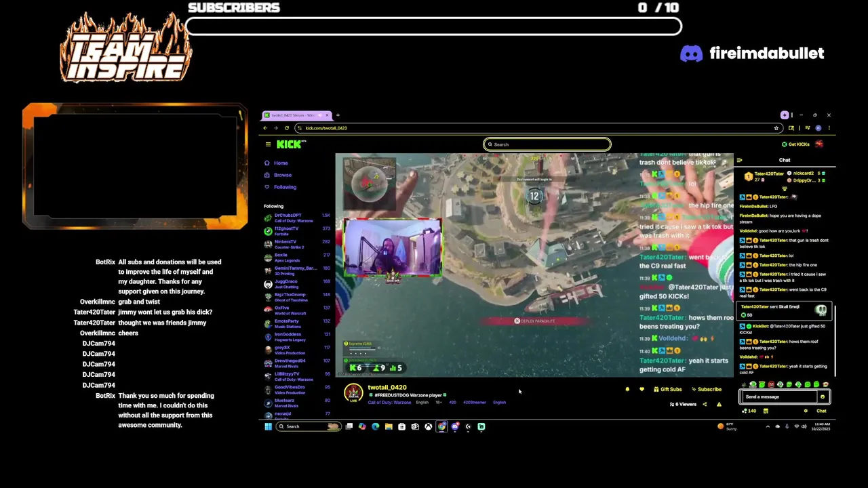Click the Chat send button
The height and width of the screenshot is (488, 868).
pos(821,411)
